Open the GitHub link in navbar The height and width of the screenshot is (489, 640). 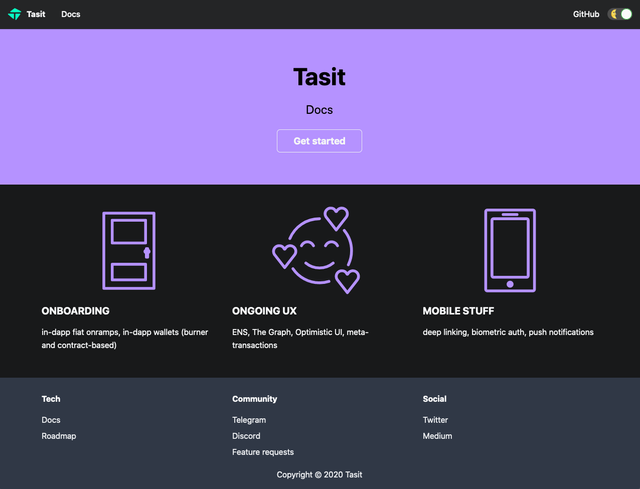586,15
